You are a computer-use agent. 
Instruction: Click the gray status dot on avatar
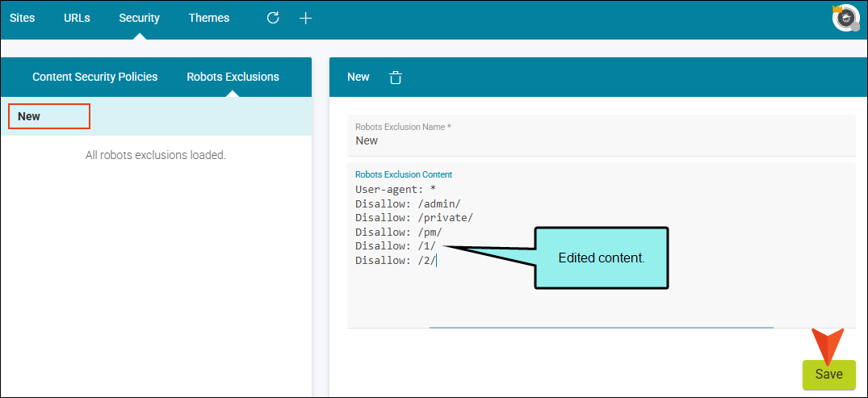click(x=855, y=27)
